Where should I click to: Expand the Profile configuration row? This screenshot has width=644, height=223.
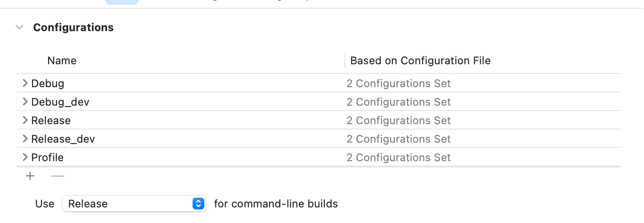[x=25, y=158]
